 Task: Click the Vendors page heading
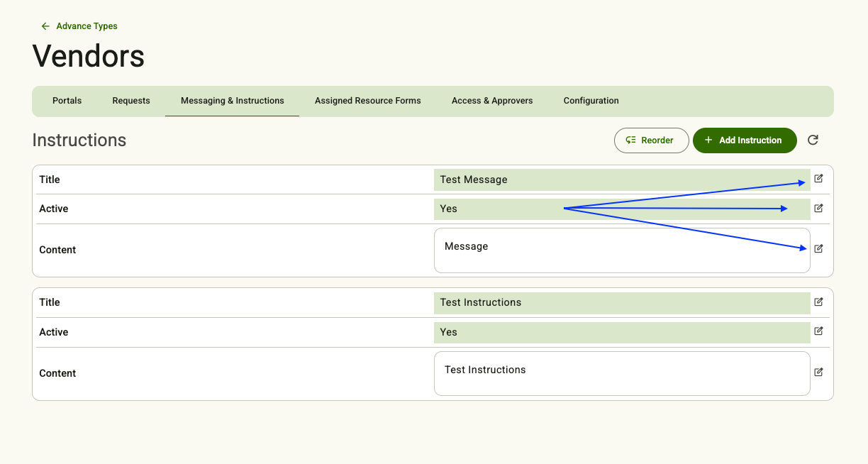click(89, 55)
